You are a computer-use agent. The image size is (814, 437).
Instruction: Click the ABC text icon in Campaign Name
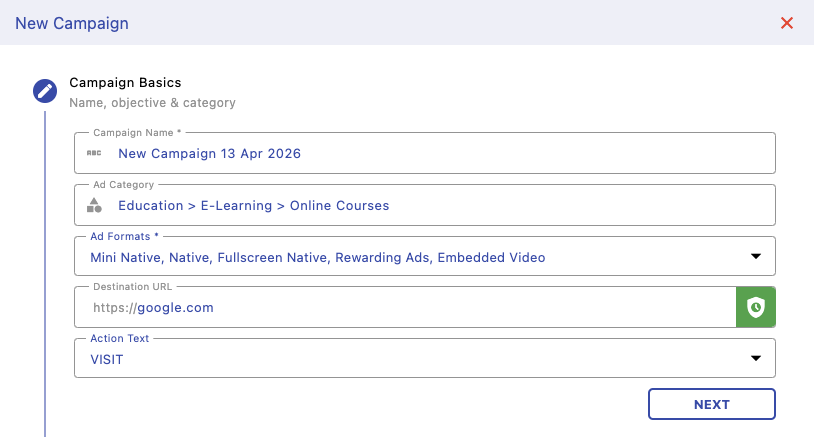(94, 153)
